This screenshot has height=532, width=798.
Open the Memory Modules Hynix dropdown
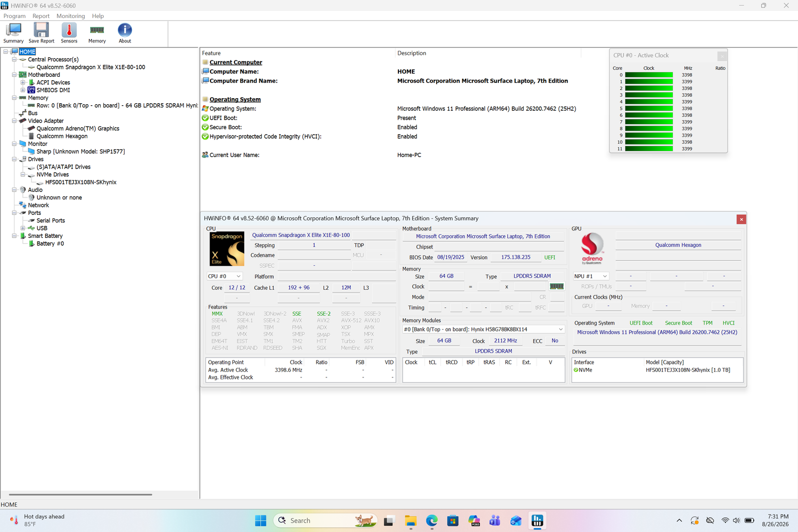pyautogui.click(x=483, y=330)
